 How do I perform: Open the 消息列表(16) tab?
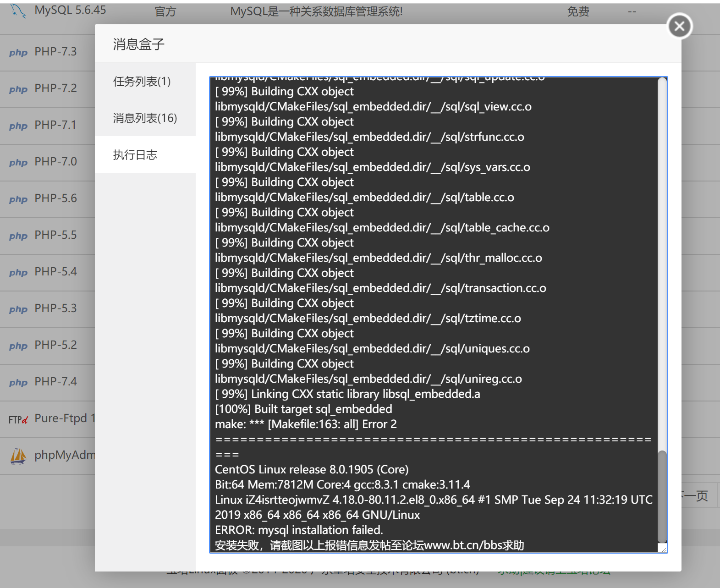[x=145, y=118]
